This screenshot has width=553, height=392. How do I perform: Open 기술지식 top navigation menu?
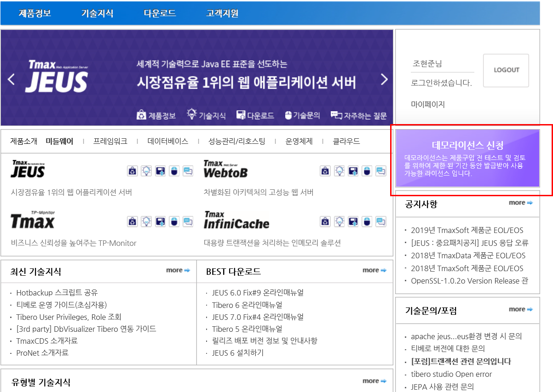click(x=97, y=13)
